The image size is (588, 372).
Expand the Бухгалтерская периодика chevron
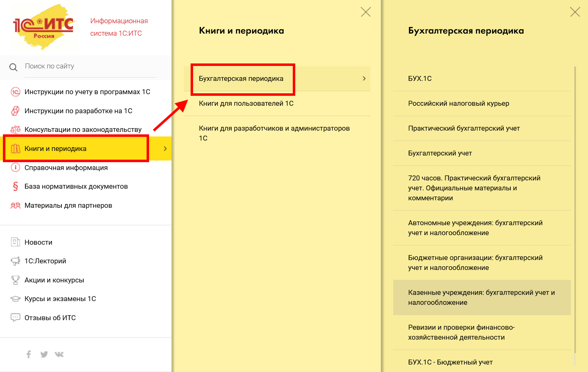[x=364, y=78]
